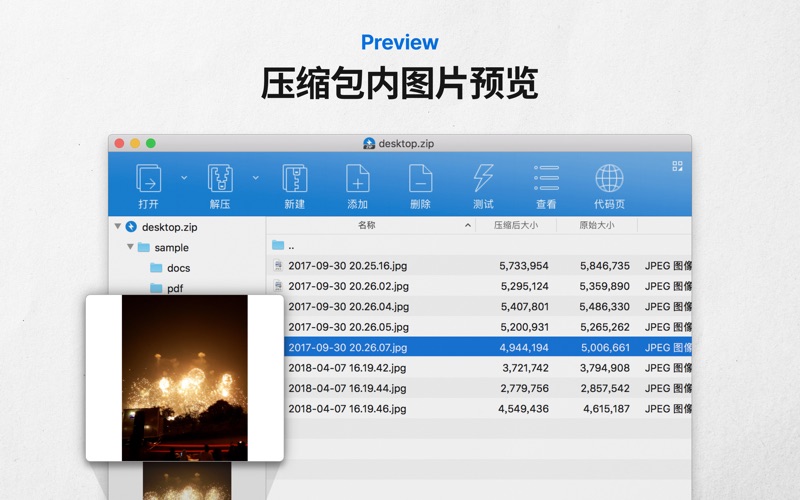Open the parent folder '..' row

point(479,245)
